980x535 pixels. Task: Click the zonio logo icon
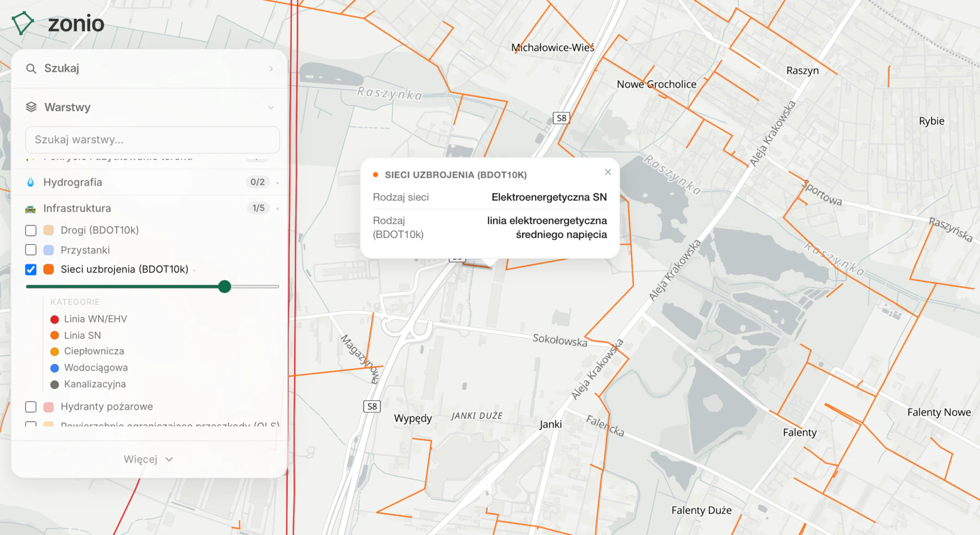[23, 23]
